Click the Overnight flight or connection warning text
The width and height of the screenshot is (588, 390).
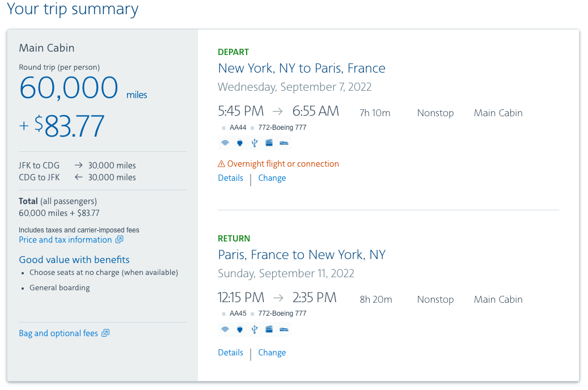[283, 164]
